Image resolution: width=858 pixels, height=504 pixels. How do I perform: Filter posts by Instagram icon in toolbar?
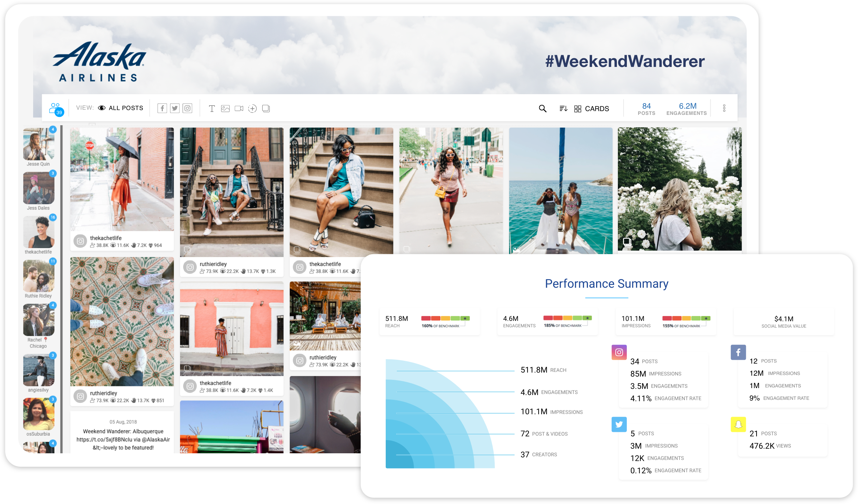(x=187, y=108)
